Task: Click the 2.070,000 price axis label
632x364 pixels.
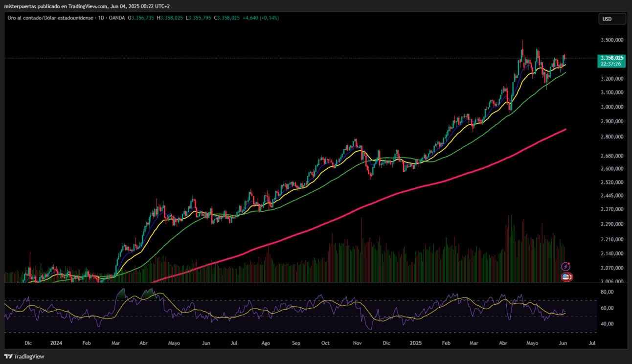Action: [x=611, y=268]
